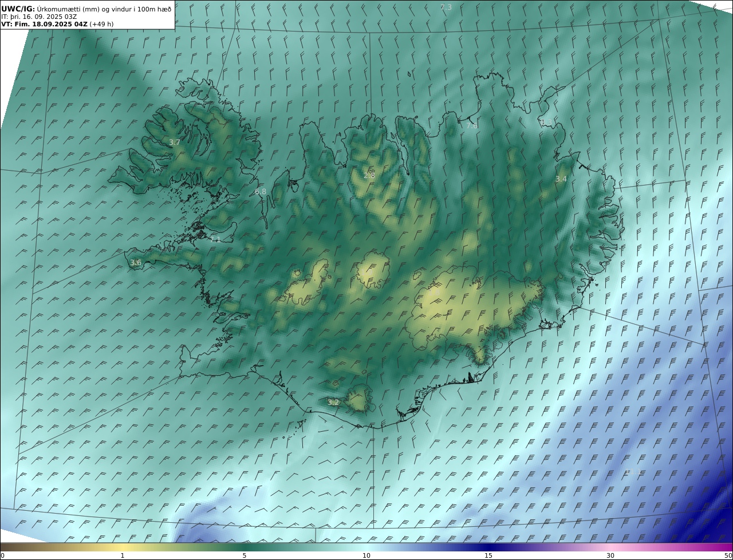Click the title 'Úrkomumætti (mm) og vindur í 100m hæð'

pyautogui.click(x=104, y=9)
